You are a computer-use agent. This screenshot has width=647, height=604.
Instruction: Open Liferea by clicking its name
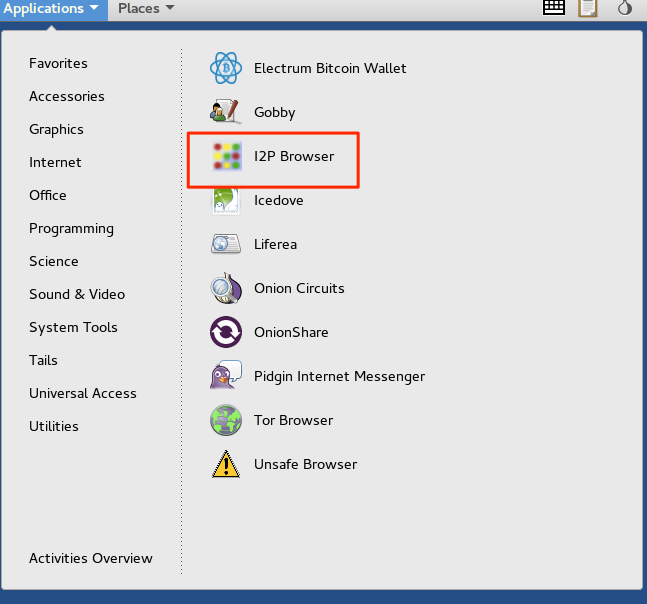click(276, 244)
